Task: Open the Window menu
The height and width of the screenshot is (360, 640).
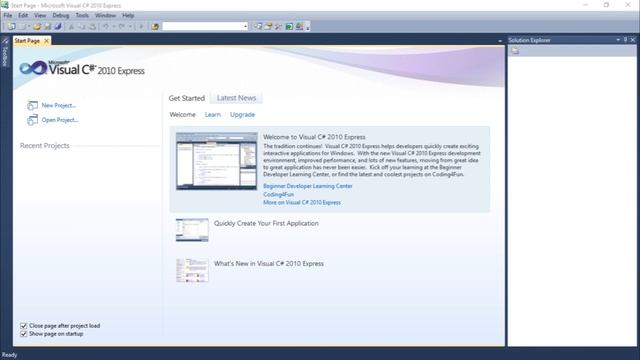Action: click(x=105, y=16)
